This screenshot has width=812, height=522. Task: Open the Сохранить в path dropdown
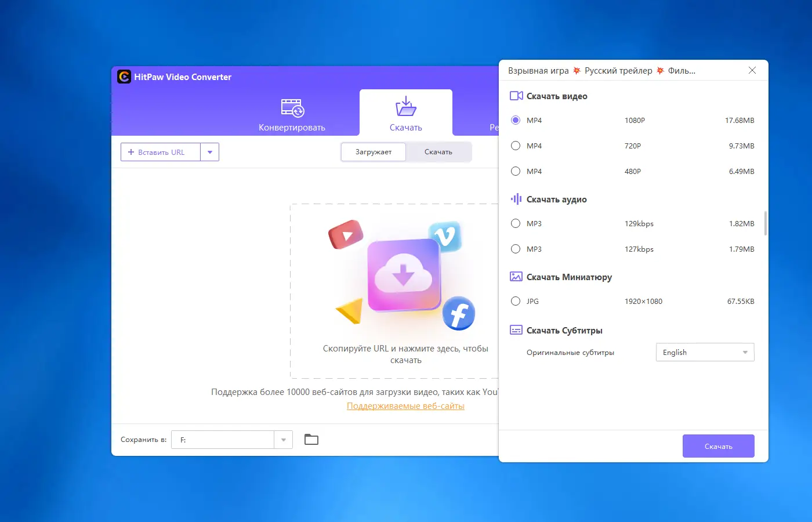click(x=283, y=440)
